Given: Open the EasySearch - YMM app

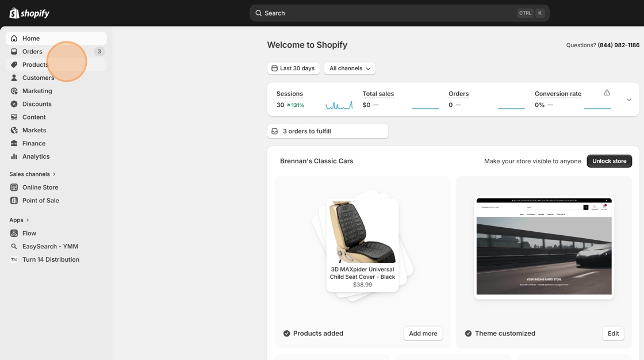Looking at the screenshot, I should pos(56,247).
